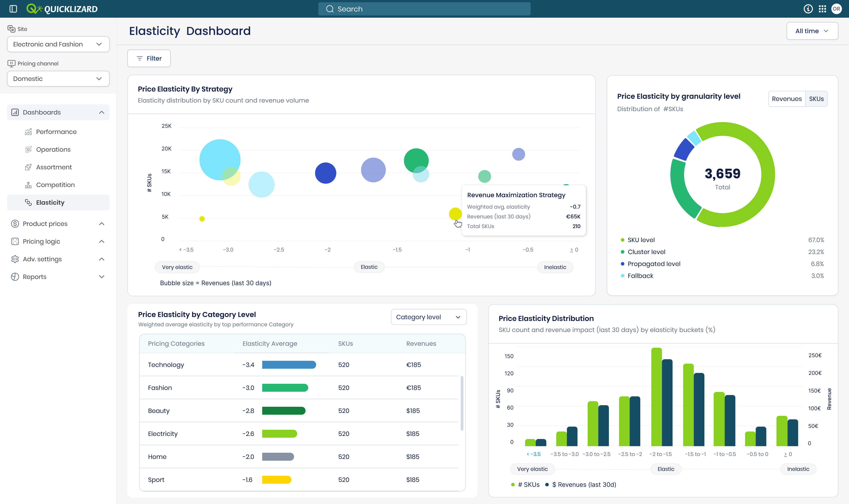The height and width of the screenshot is (504, 849).
Task: Click Fashion green elasticity bar
Action: pos(285,388)
